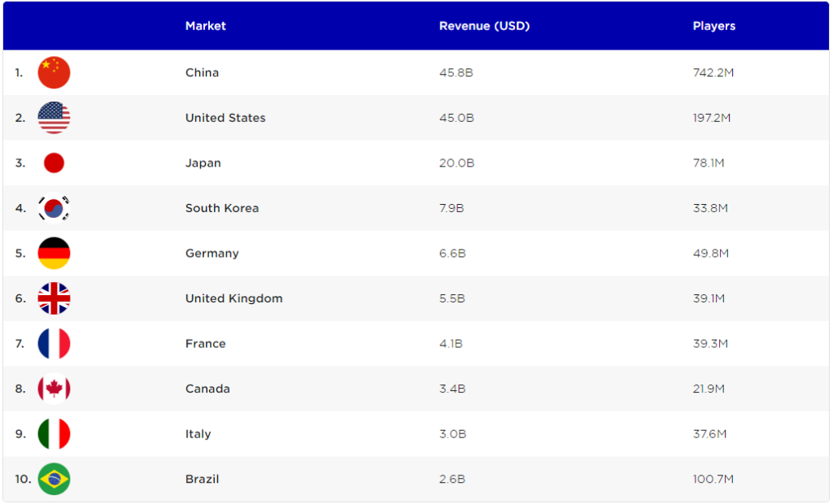Click Germany's 6.6B revenue value
The width and height of the screenshot is (833, 504).
coord(452,254)
